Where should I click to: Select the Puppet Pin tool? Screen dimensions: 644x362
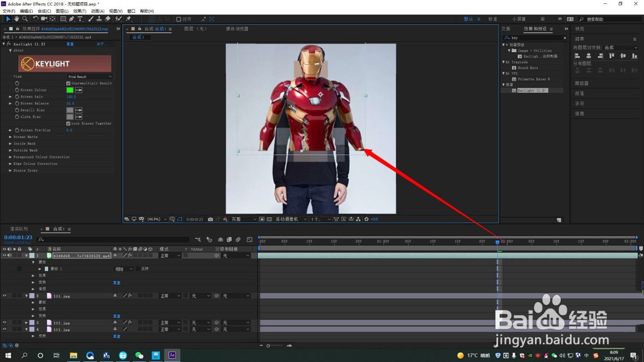coord(129,19)
